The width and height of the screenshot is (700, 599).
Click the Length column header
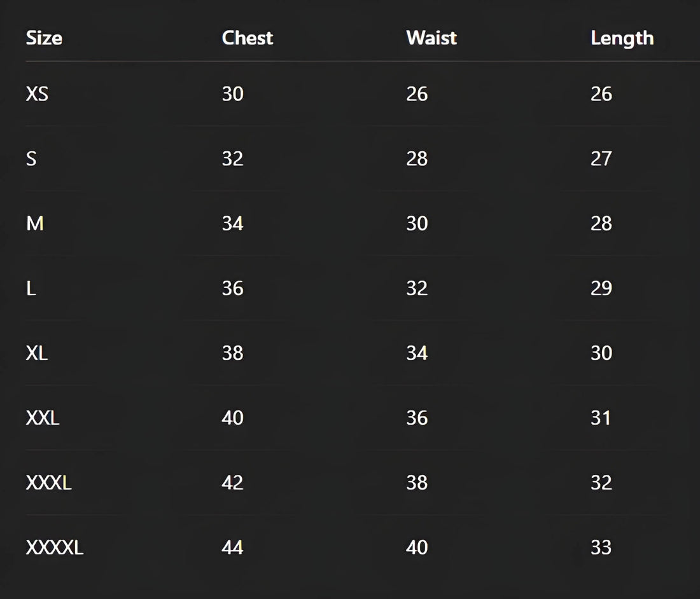[622, 38]
